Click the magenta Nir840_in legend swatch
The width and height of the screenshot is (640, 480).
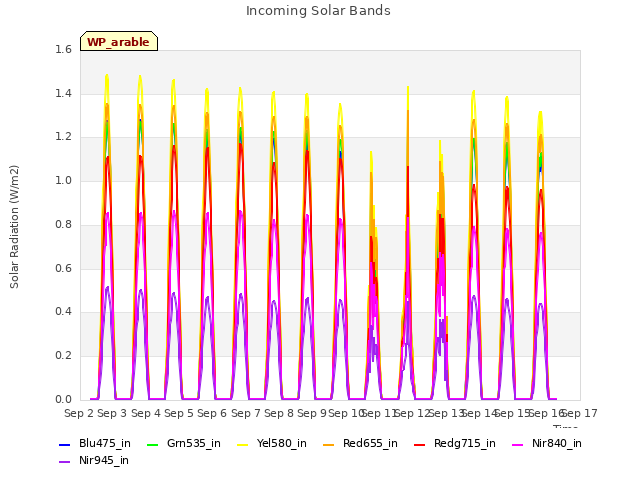point(517,444)
